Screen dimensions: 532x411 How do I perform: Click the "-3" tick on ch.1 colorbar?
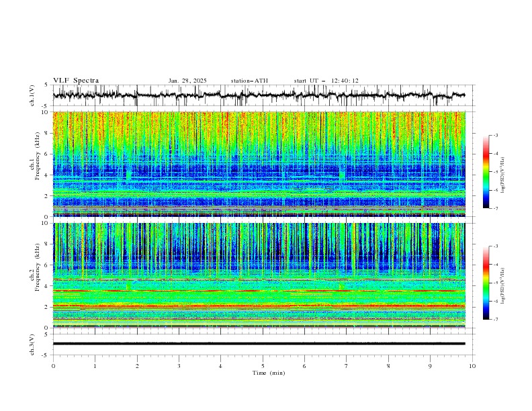tap(495, 135)
